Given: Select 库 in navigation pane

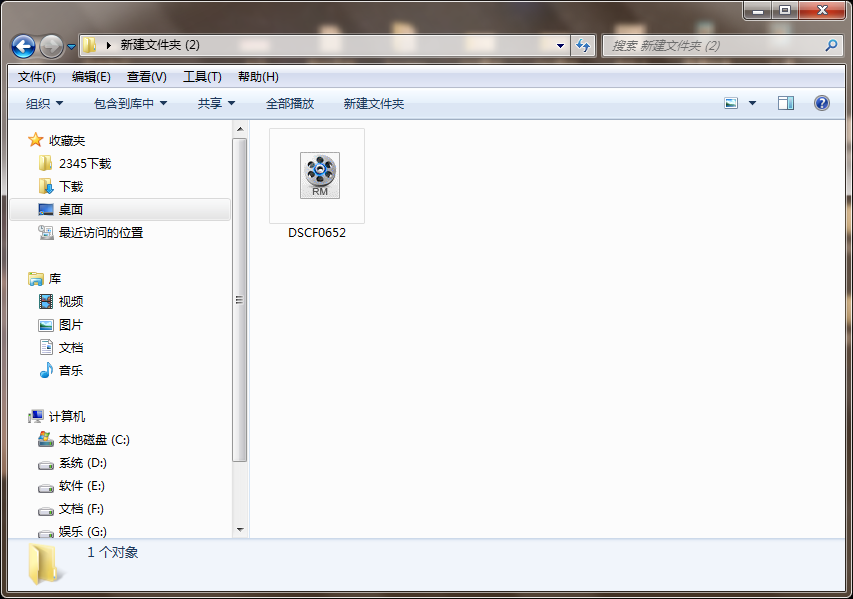Looking at the screenshot, I should 54,279.
